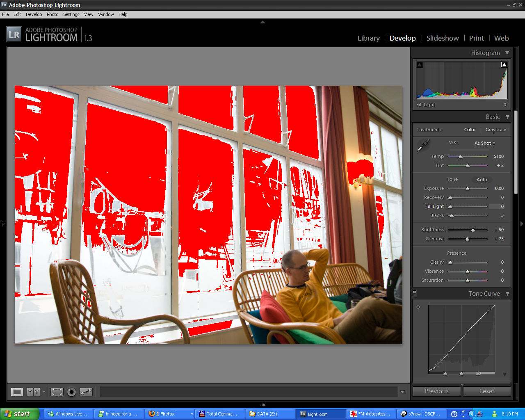Switch to Loupe view in toolbar

pos(17,392)
